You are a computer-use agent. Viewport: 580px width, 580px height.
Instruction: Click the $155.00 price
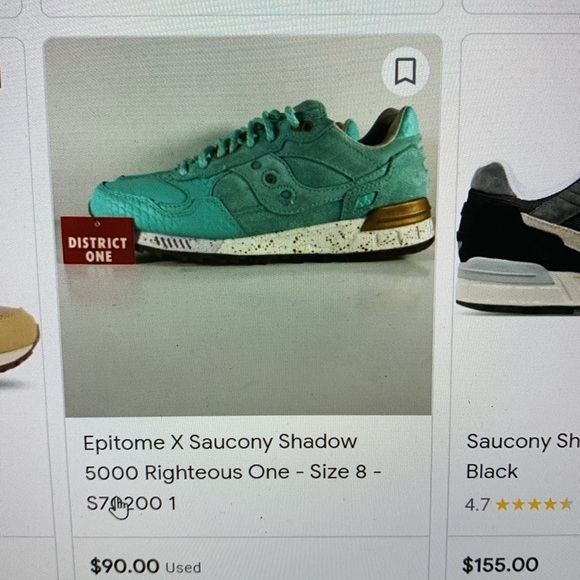coord(500,565)
